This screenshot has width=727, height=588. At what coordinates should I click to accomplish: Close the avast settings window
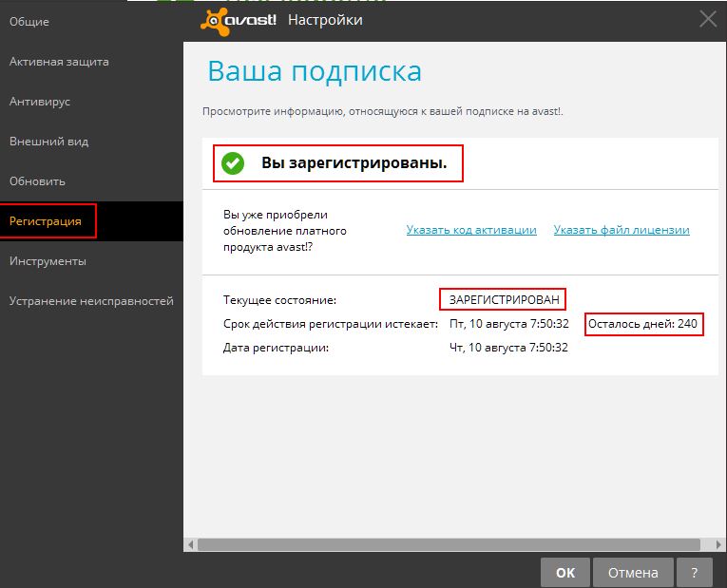[x=708, y=19]
